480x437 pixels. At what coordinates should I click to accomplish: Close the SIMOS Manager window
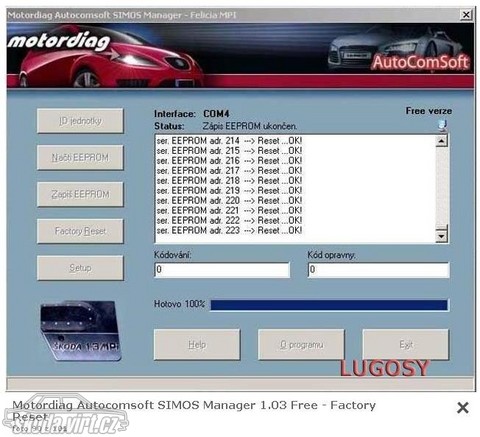466,15
